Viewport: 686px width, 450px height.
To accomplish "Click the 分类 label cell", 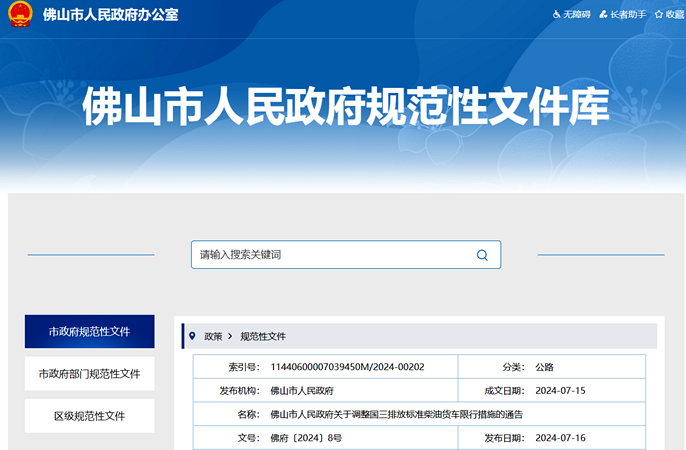I will coord(513,367).
